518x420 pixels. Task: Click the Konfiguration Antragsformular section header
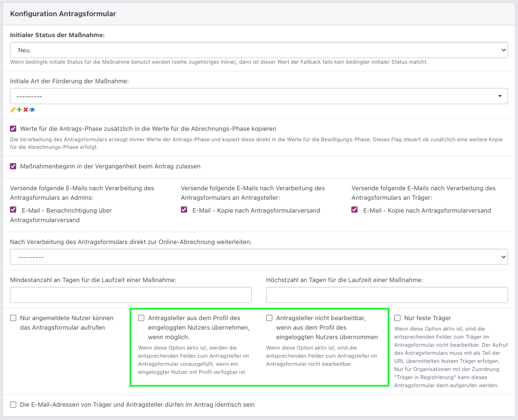tap(63, 14)
